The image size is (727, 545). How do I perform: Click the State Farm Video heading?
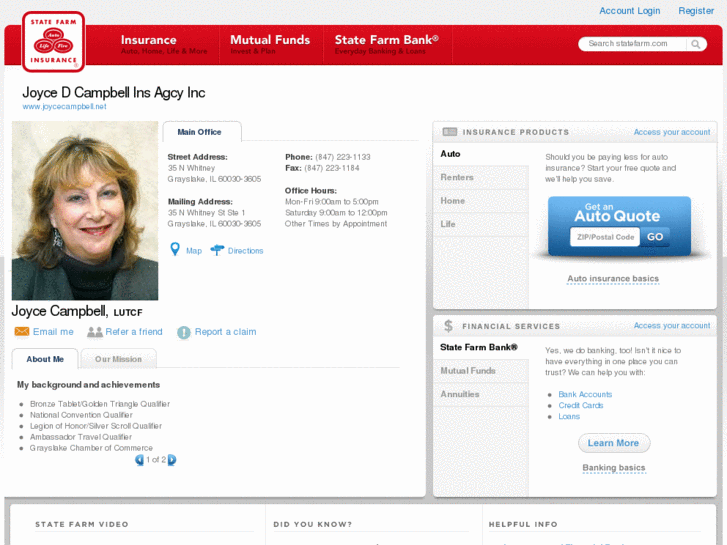[82, 525]
